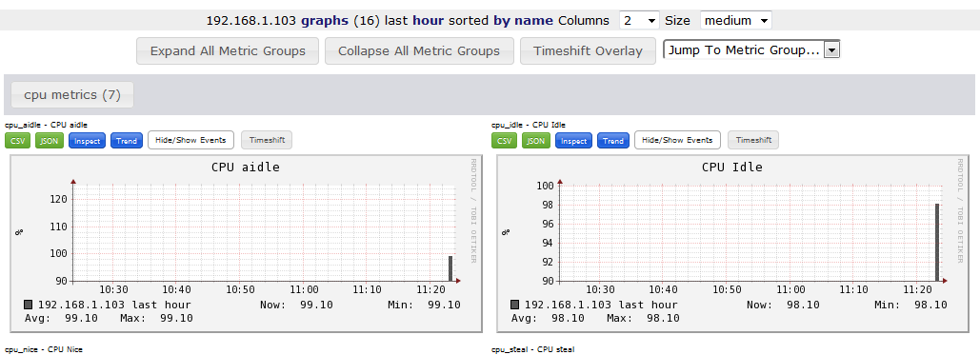Screen dimensions: 980x355
Task: Click 'cpu_idle - CPU Idle' label
Action: (529, 125)
